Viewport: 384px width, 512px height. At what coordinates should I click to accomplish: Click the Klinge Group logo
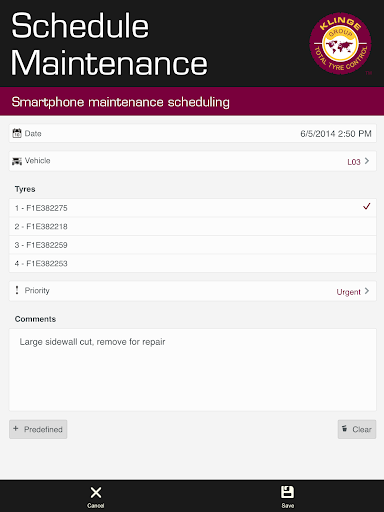point(340,44)
